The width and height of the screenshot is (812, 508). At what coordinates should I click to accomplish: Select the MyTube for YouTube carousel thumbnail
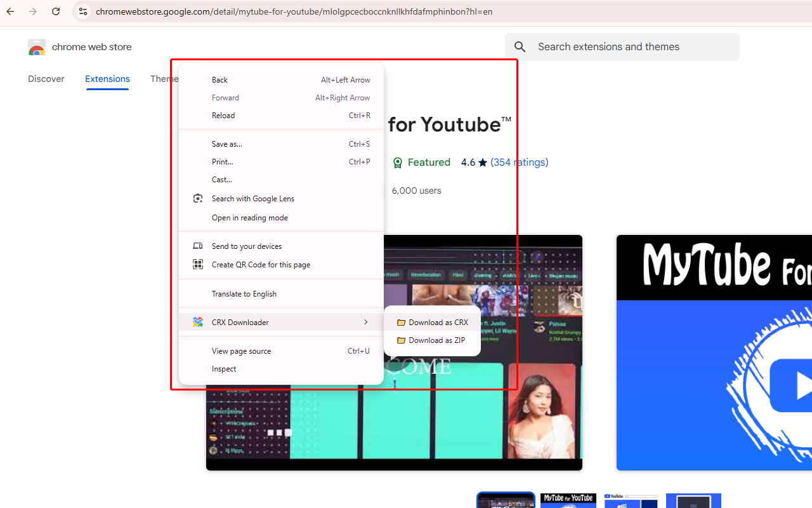pos(568,500)
